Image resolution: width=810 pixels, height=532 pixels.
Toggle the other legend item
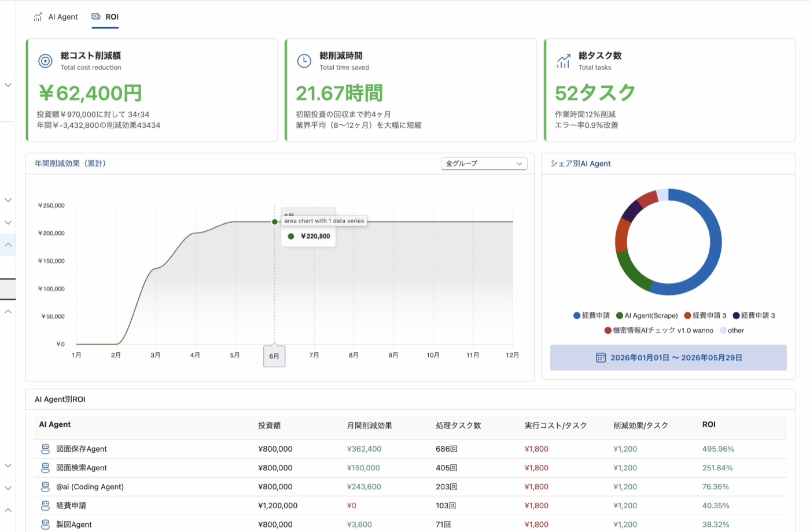coord(732,331)
